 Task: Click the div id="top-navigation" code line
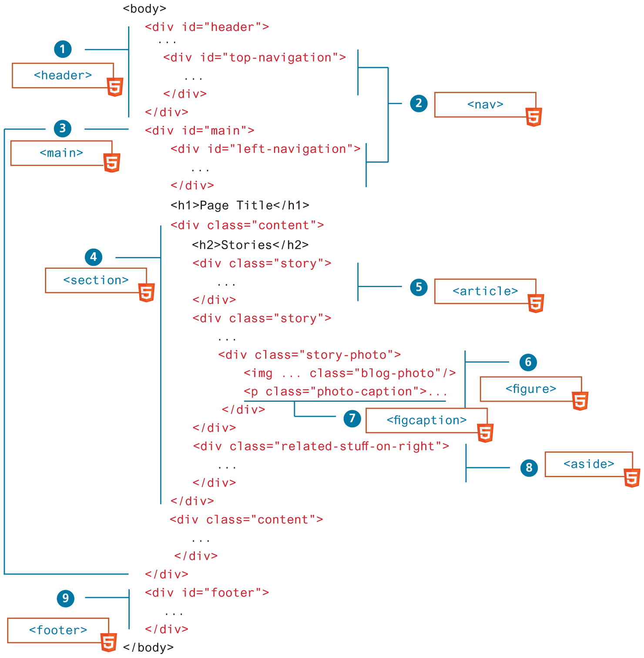[x=255, y=58]
